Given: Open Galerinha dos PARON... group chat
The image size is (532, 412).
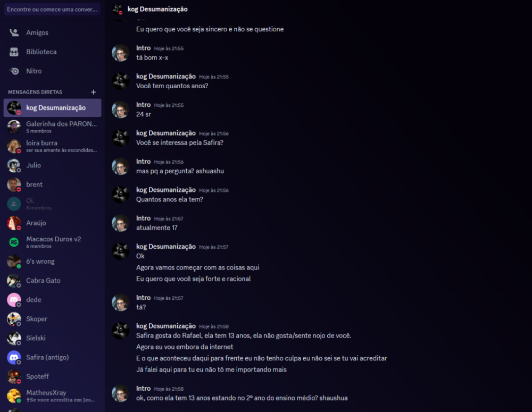Looking at the screenshot, I should click(52, 127).
